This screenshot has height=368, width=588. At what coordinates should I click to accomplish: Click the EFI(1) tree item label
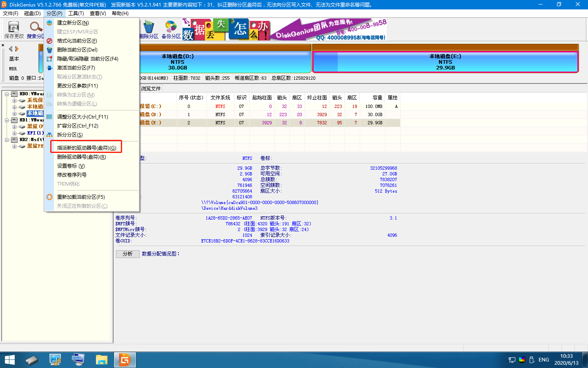(35, 133)
